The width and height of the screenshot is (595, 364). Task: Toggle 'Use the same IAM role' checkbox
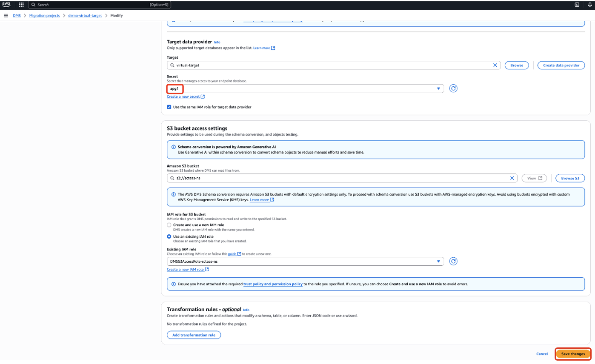(169, 107)
